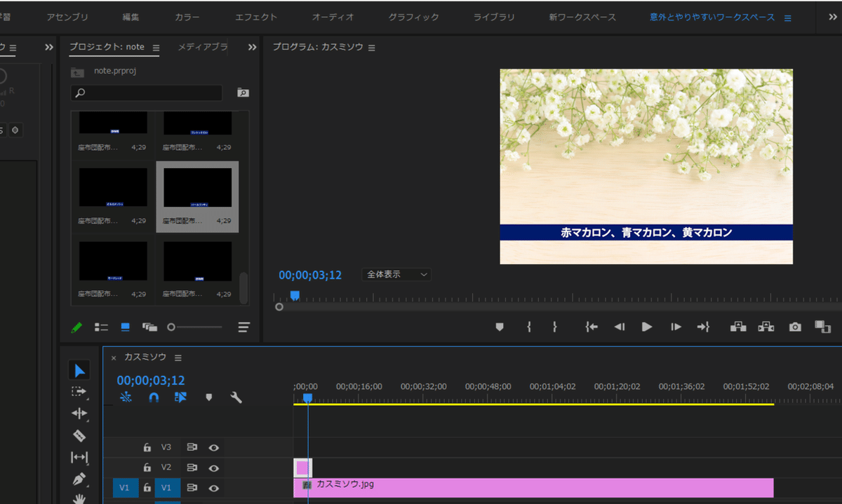Open the sort icons menu in Project panel
Image resolution: width=842 pixels, height=504 pixels.
tap(243, 327)
